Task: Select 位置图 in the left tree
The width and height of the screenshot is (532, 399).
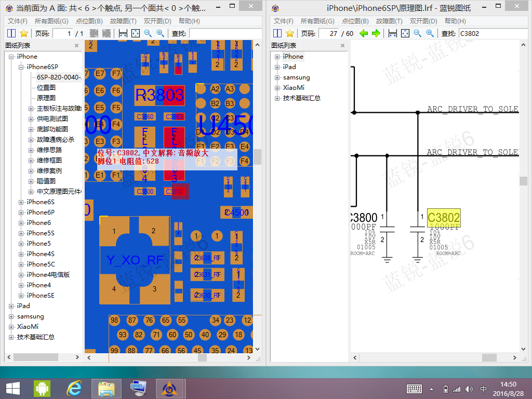Action: 46,87
